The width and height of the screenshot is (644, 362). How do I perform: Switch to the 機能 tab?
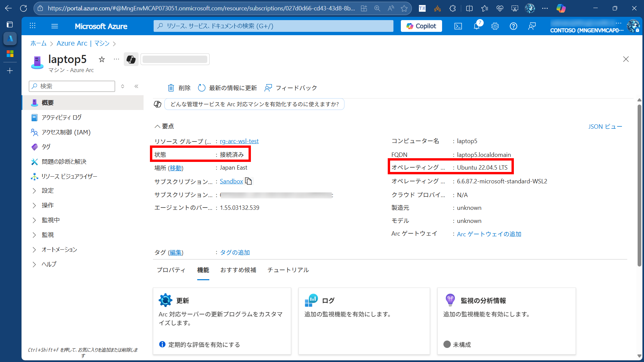pos(203,270)
